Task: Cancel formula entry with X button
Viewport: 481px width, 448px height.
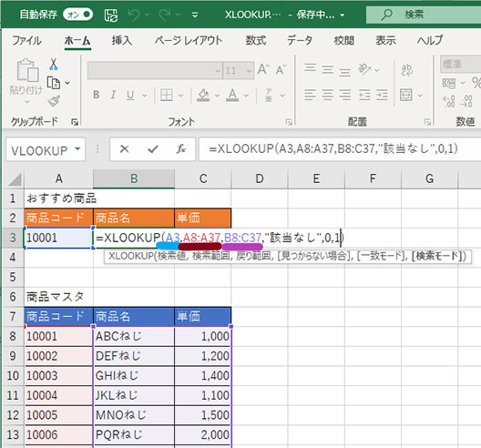Action: point(124,149)
